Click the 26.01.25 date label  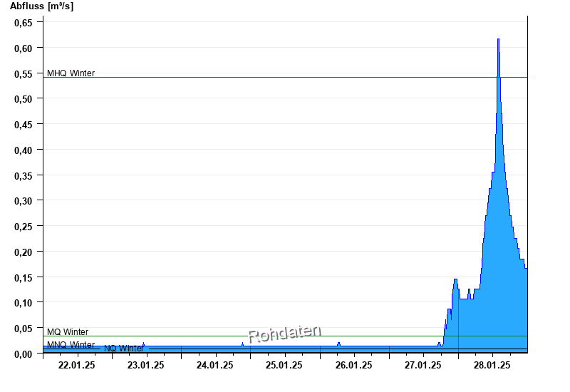[353, 366]
